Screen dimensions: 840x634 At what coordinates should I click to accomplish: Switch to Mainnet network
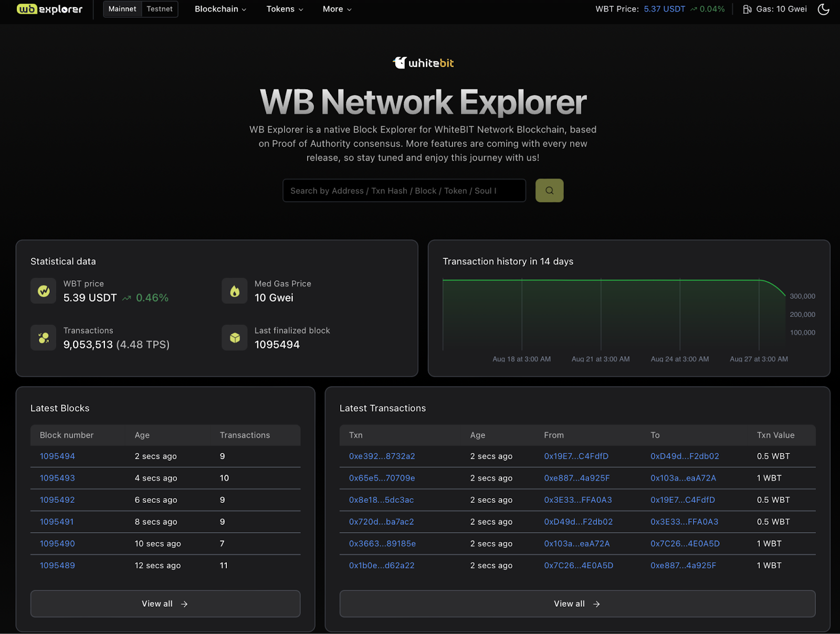coord(122,9)
